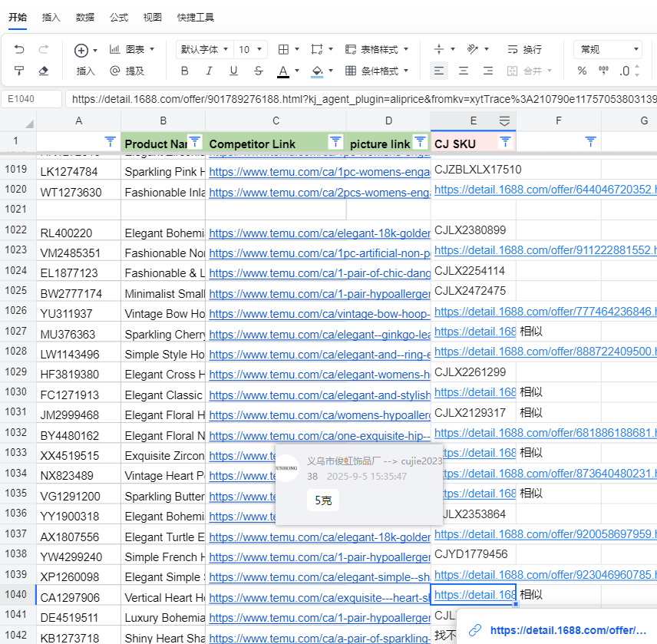Click the eraser clear-format icon
The width and height of the screenshot is (657, 644).
(x=43, y=71)
